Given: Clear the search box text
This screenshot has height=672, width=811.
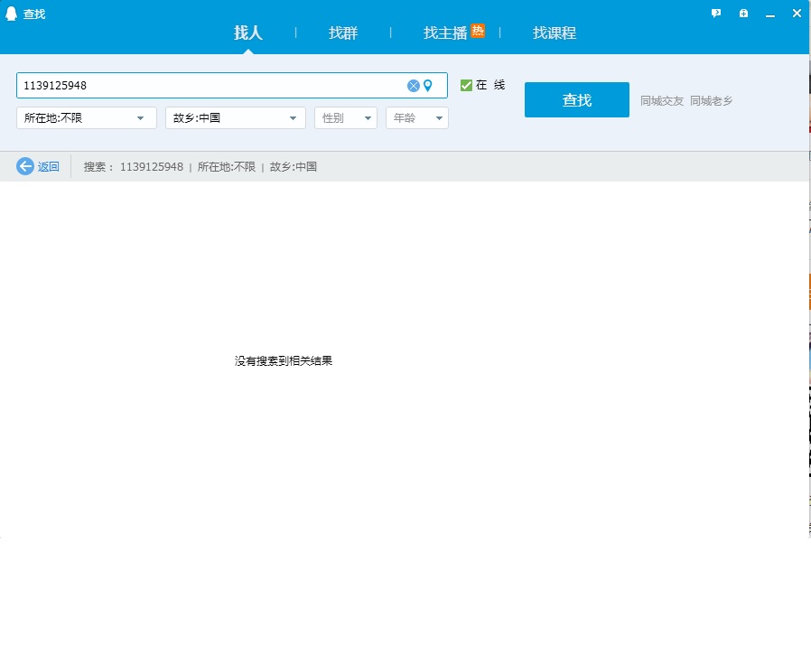Looking at the screenshot, I should coord(414,86).
